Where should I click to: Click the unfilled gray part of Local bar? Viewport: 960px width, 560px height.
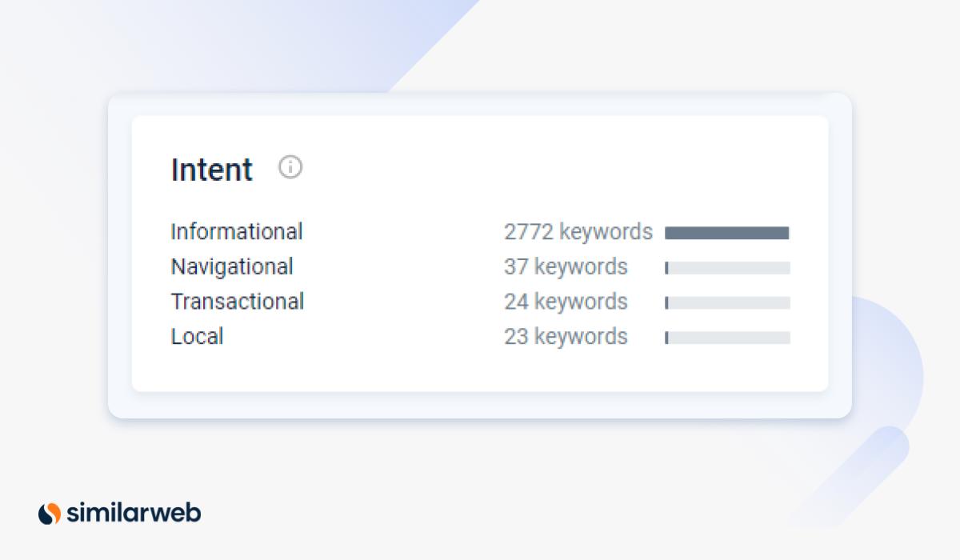tap(730, 338)
